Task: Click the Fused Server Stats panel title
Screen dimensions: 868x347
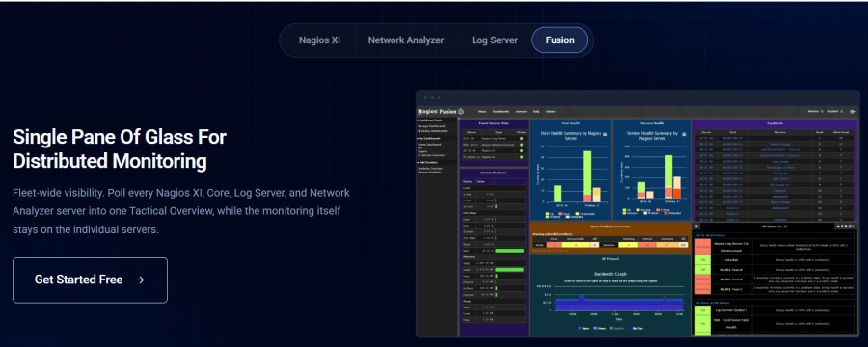Action: coord(494,123)
